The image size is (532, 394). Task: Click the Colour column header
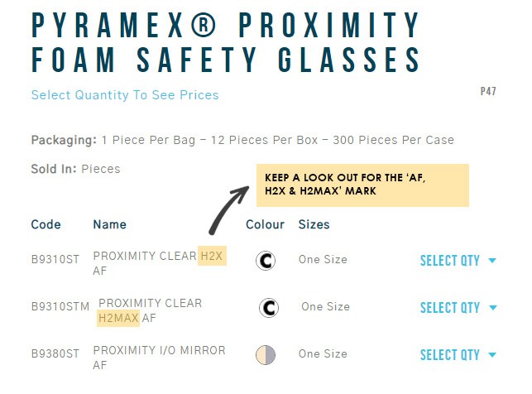pyautogui.click(x=265, y=224)
